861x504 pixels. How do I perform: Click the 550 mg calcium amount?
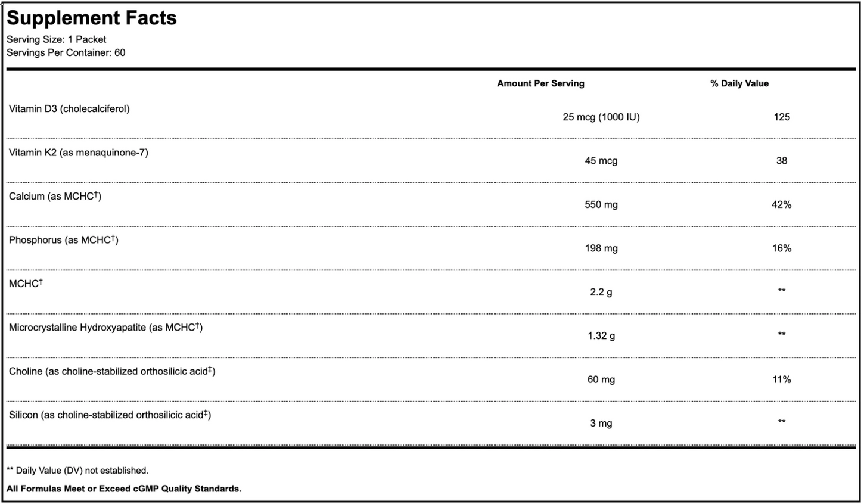[601, 204]
